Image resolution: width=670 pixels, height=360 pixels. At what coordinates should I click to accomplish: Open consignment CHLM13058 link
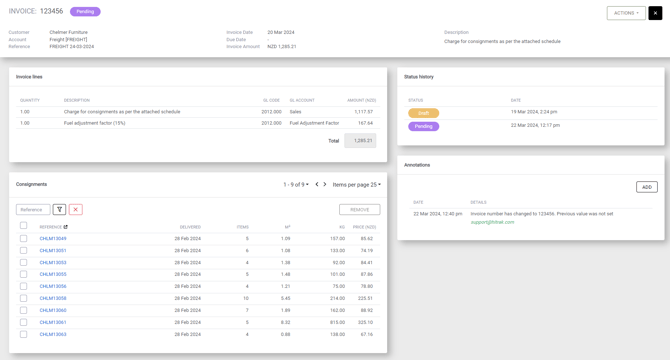point(53,298)
